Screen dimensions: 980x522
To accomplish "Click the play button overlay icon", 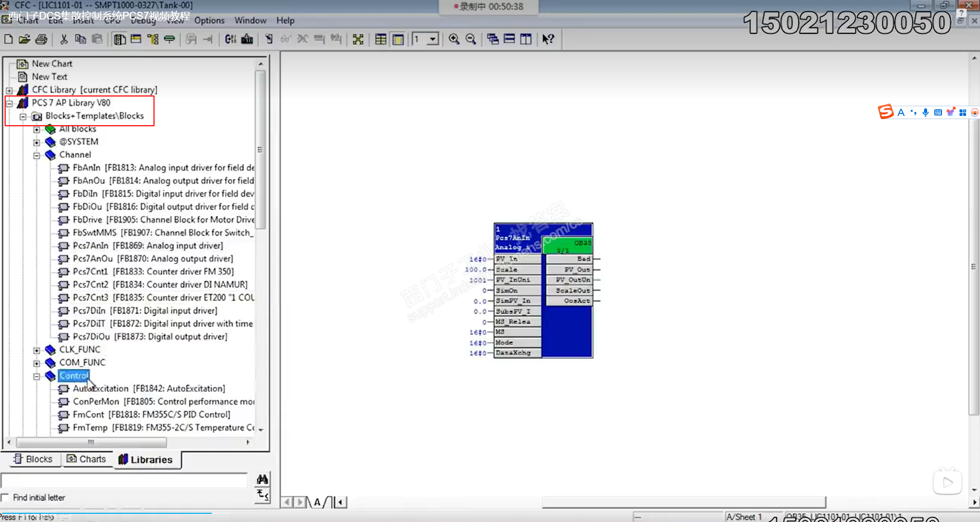I will click(x=947, y=482).
